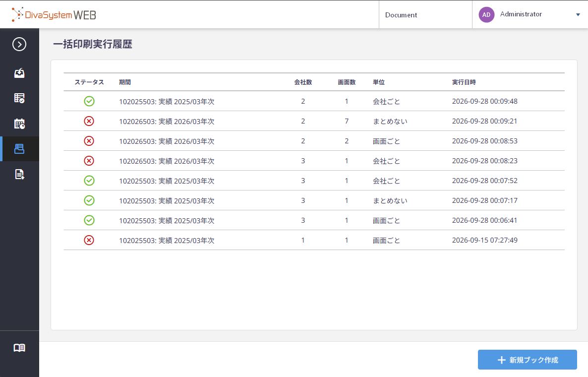
Task: Click the 新規ブック作成 button
Action: click(527, 360)
